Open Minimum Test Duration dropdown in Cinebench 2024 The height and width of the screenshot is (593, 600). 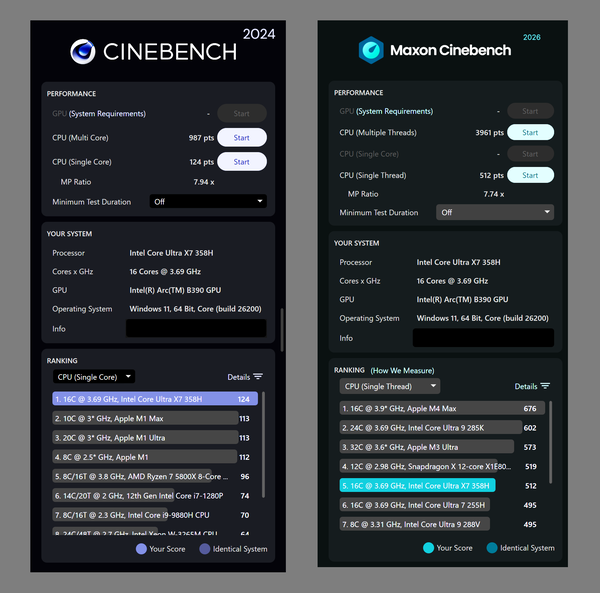pos(208,202)
